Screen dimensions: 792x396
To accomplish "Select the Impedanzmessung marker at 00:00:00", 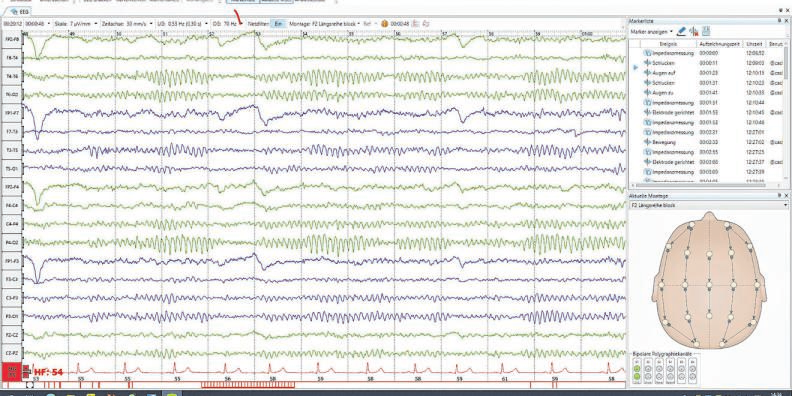I will 707,53.
